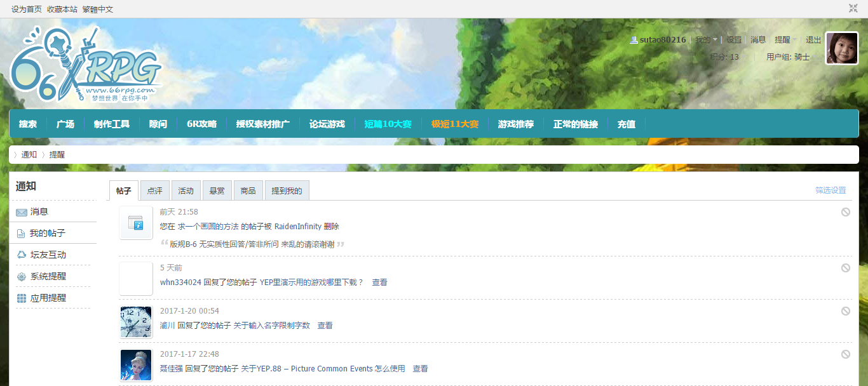Switch to the 商品 tab
868x386 pixels.
[x=248, y=190]
